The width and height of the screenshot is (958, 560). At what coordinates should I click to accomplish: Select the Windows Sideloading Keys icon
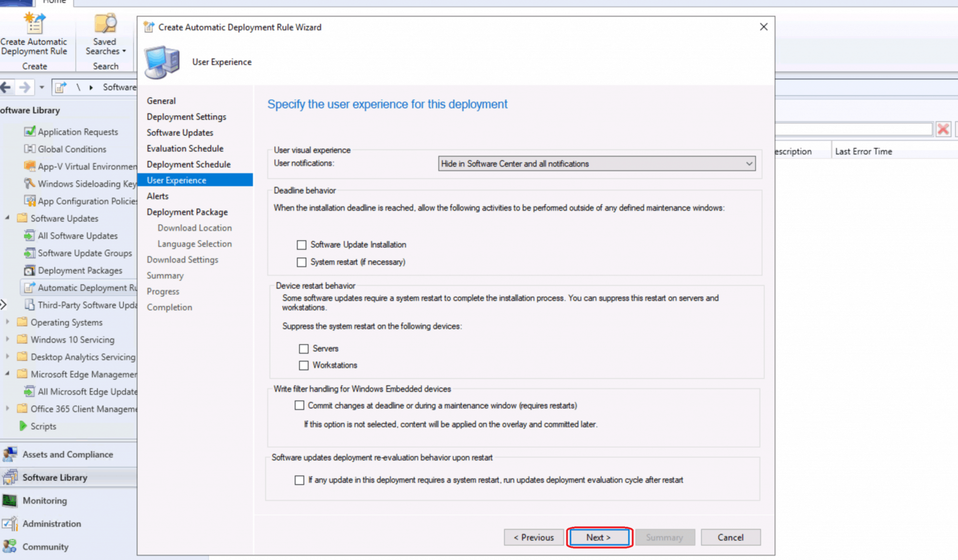click(29, 183)
